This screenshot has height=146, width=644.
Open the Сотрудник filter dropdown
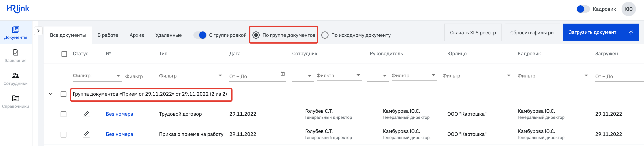pos(339,76)
